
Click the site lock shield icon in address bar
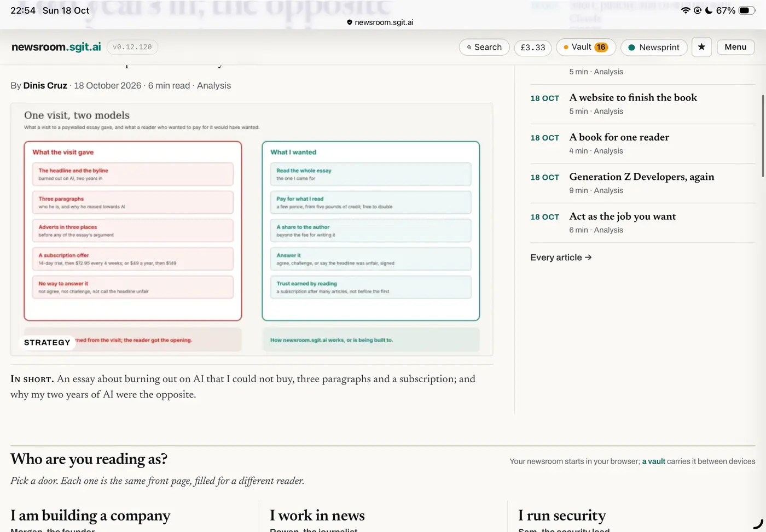(x=350, y=22)
